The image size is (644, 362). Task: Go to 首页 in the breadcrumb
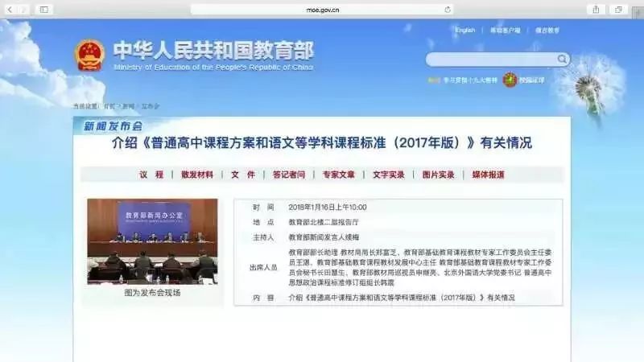(x=109, y=106)
